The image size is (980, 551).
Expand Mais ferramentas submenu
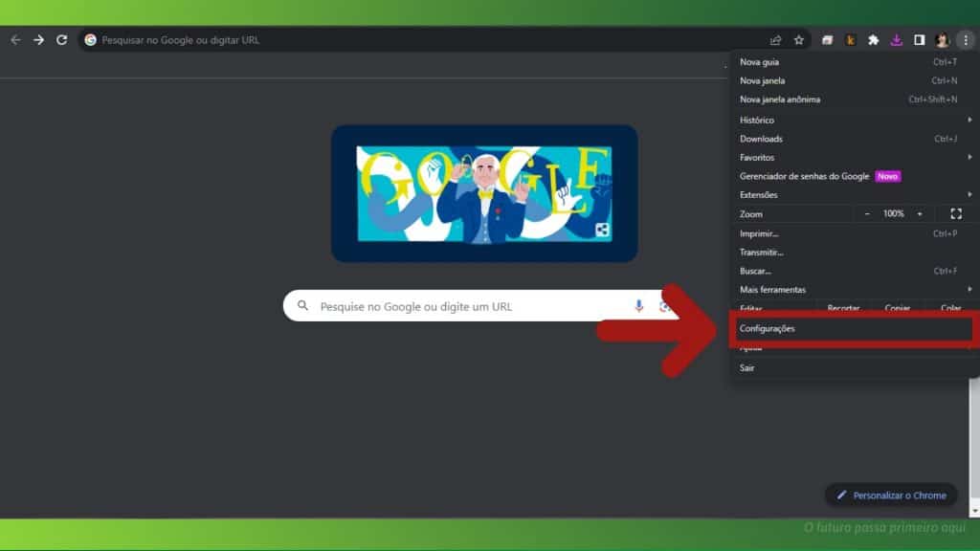click(854, 290)
